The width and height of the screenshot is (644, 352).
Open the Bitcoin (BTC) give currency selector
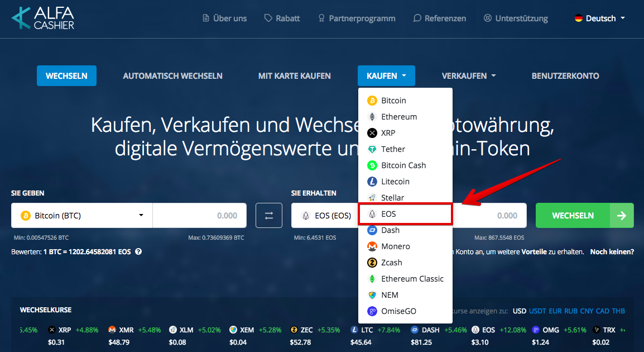click(x=81, y=216)
